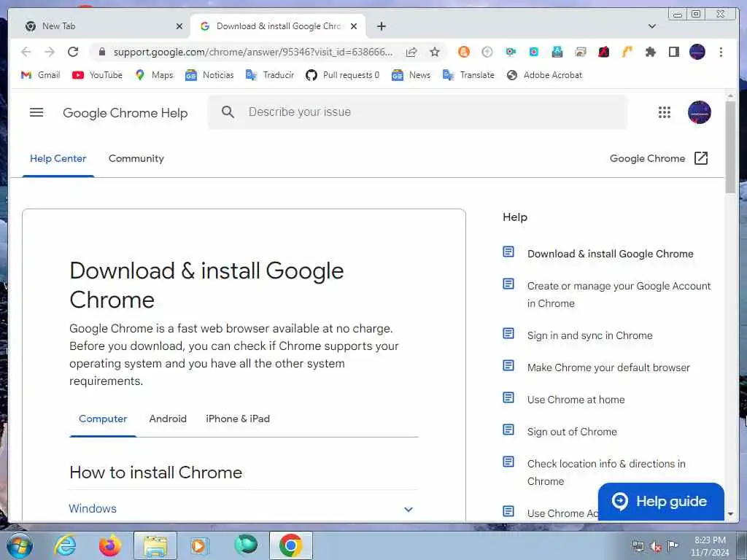Click the orange extension icon in toolbar
The width and height of the screenshot is (747, 560).
(463, 52)
